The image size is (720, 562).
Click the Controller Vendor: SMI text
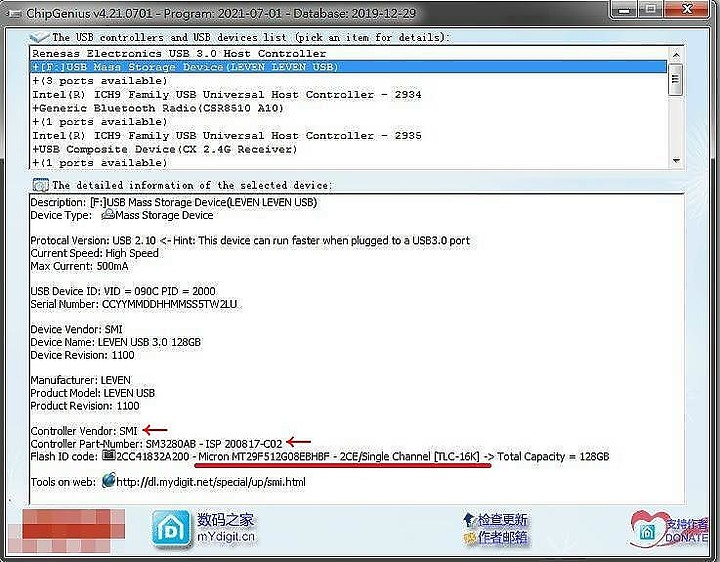[84, 431]
